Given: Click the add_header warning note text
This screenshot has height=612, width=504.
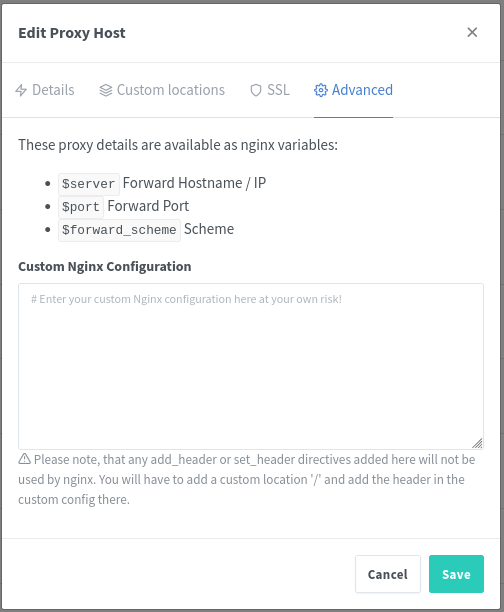Looking at the screenshot, I should click(x=247, y=479).
